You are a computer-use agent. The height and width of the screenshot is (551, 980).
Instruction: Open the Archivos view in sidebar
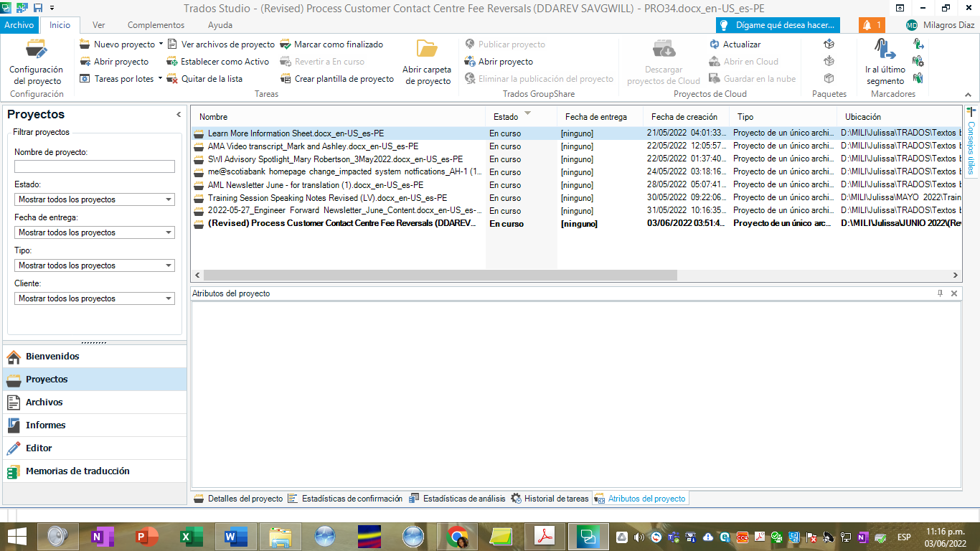(95, 402)
